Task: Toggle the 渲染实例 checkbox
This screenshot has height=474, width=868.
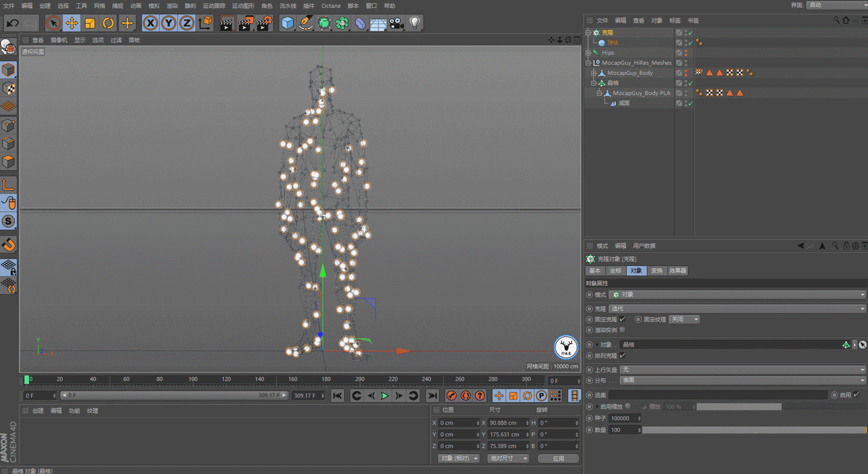Action: click(622, 330)
